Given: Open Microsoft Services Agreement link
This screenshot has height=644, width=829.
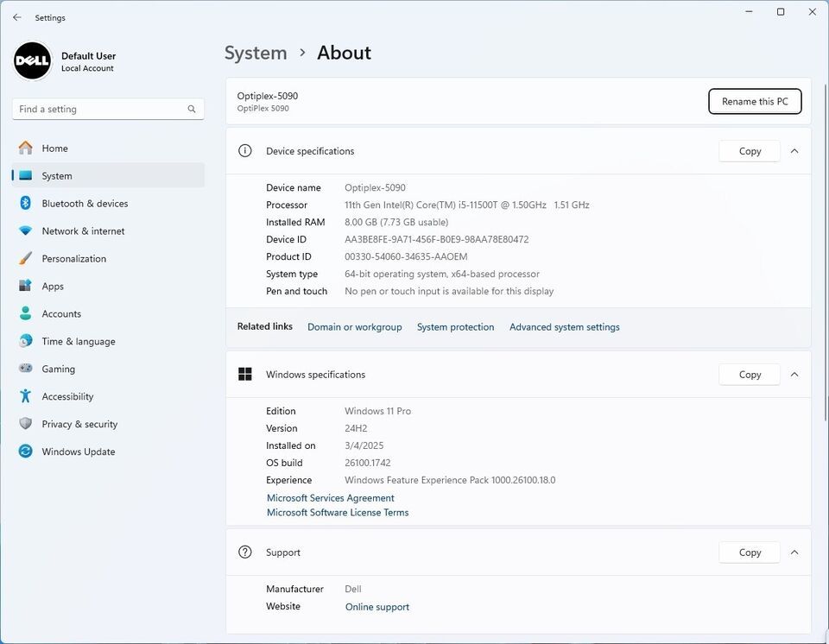Looking at the screenshot, I should click(330, 497).
